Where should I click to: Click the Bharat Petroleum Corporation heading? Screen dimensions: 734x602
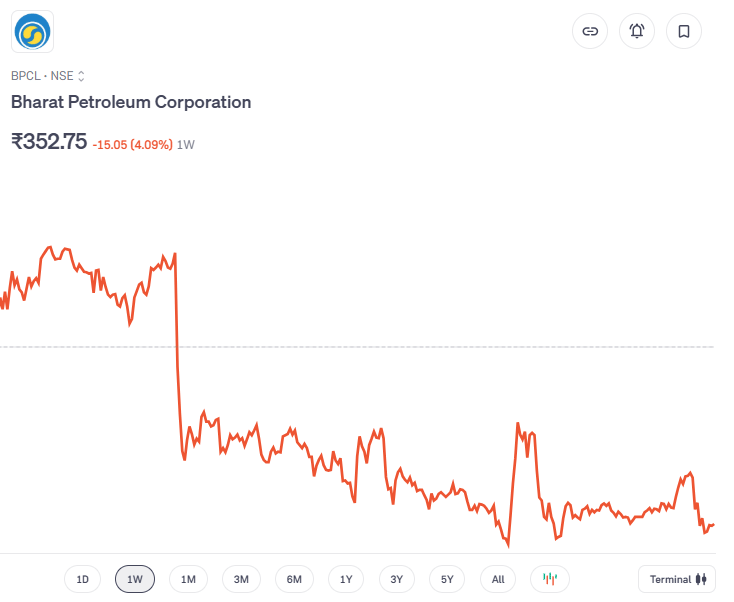[x=131, y=102]
